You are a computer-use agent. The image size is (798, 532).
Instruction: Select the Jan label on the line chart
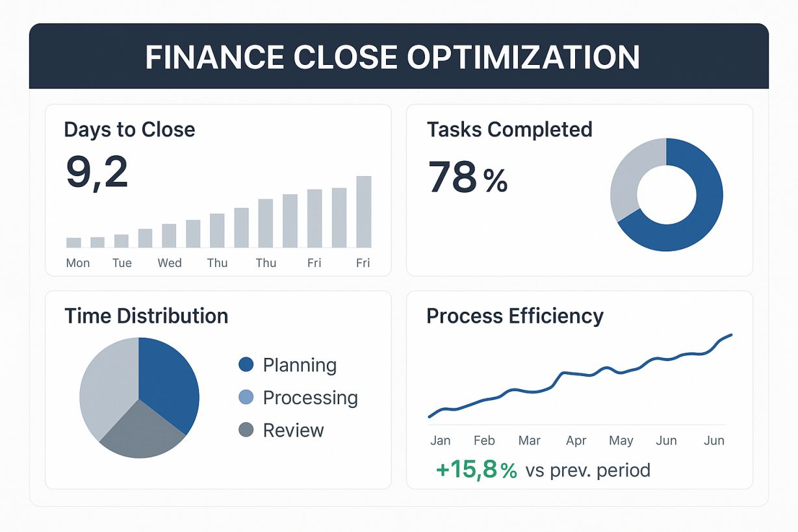coord(440,441)
